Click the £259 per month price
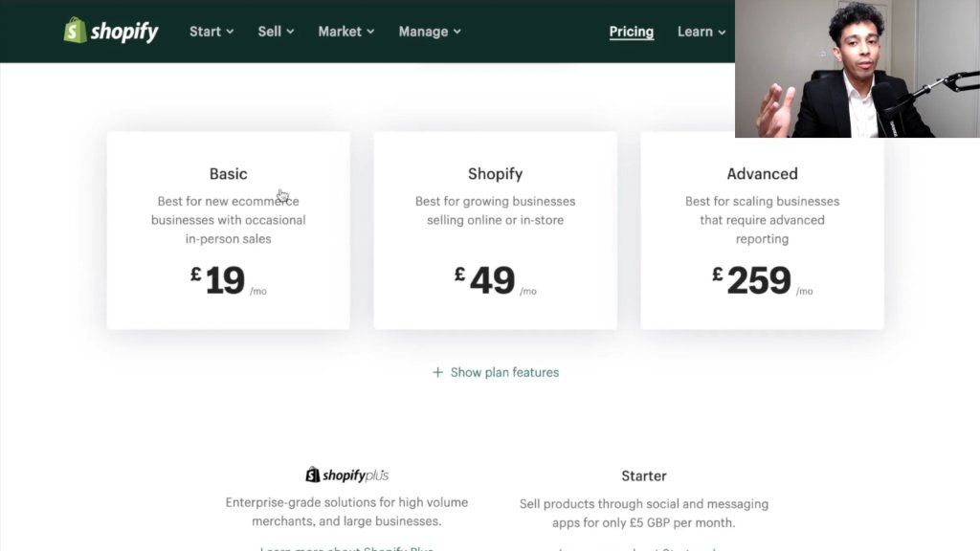The image size is (980, 551). pos(762,280)
